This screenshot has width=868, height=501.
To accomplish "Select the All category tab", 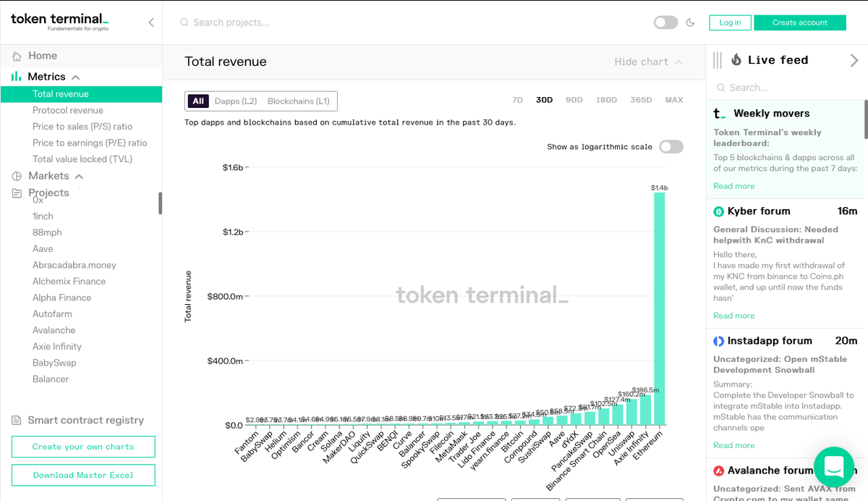I will pyautogui.click(x=198, y=101).
